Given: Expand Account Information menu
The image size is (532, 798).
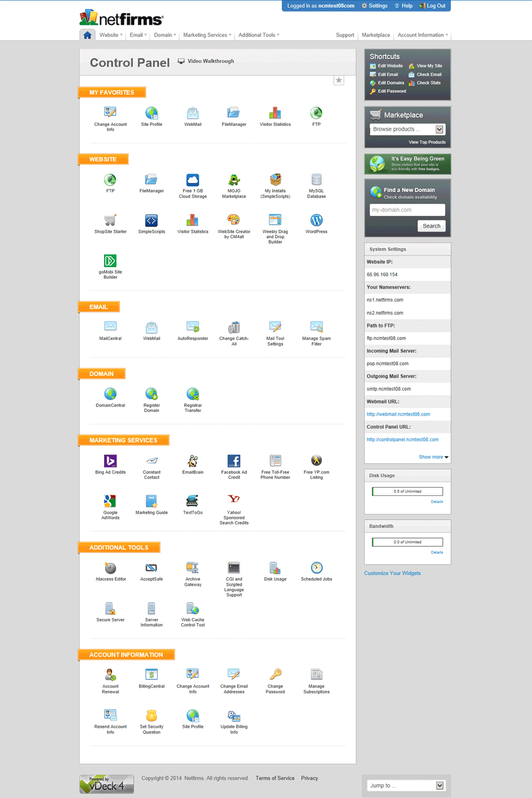Looking at the screenshot, I should (423, 35).
